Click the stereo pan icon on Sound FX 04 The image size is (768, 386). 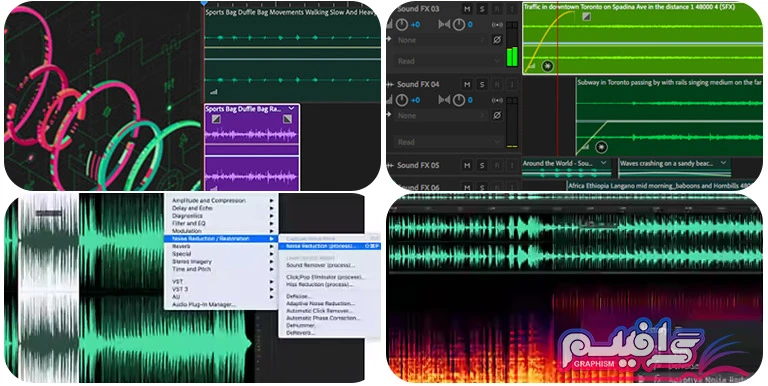pos(444,100)
